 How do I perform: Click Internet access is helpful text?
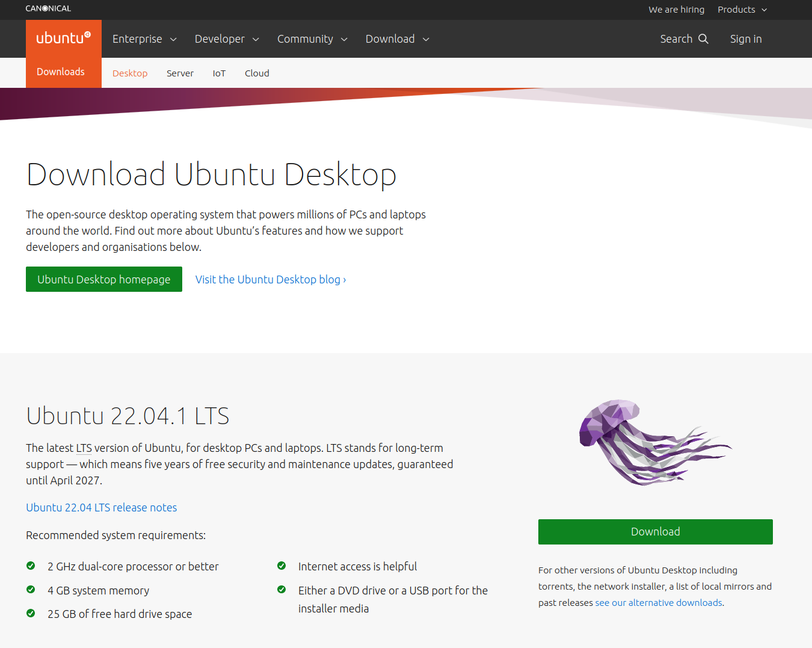click(x=357, y=567)
